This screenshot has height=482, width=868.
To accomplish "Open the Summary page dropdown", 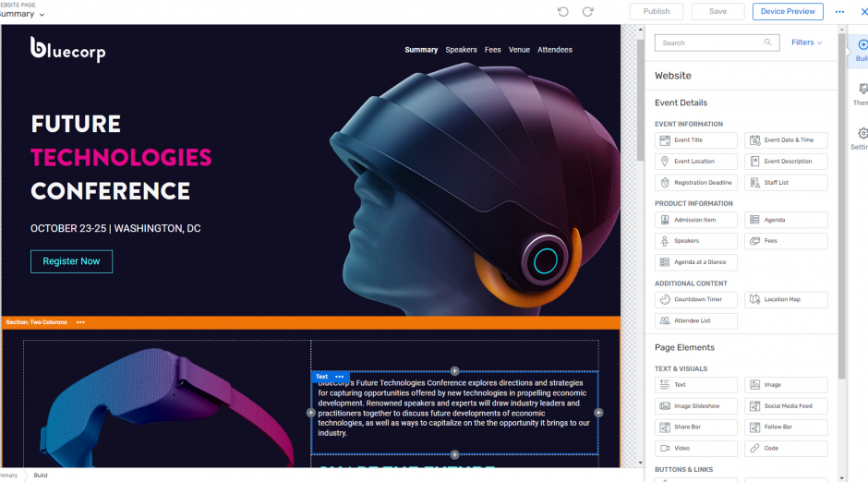I will coord(22,15).
